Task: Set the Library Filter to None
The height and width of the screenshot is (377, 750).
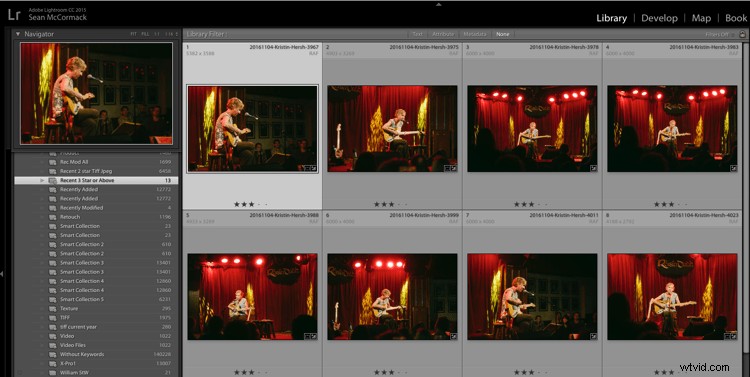Action: pyautogui.click(x=503, y=34)
